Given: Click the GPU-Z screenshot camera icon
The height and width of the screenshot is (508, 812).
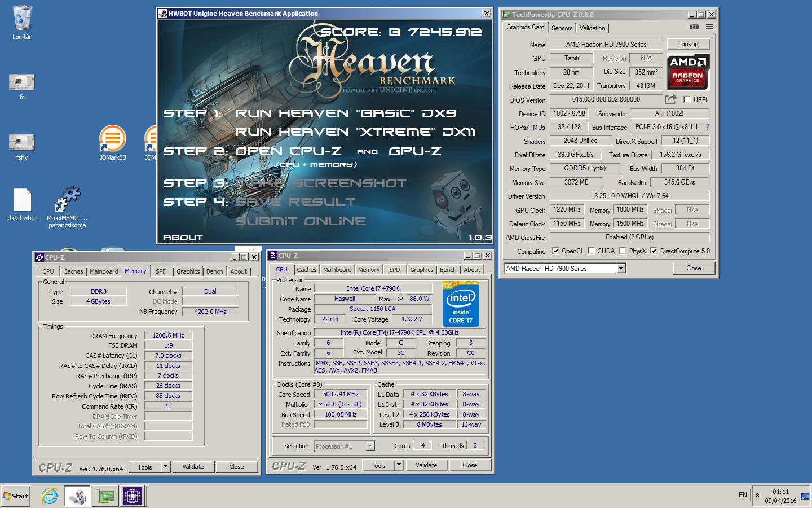Looking at the screenshot, I should point(694,27).
